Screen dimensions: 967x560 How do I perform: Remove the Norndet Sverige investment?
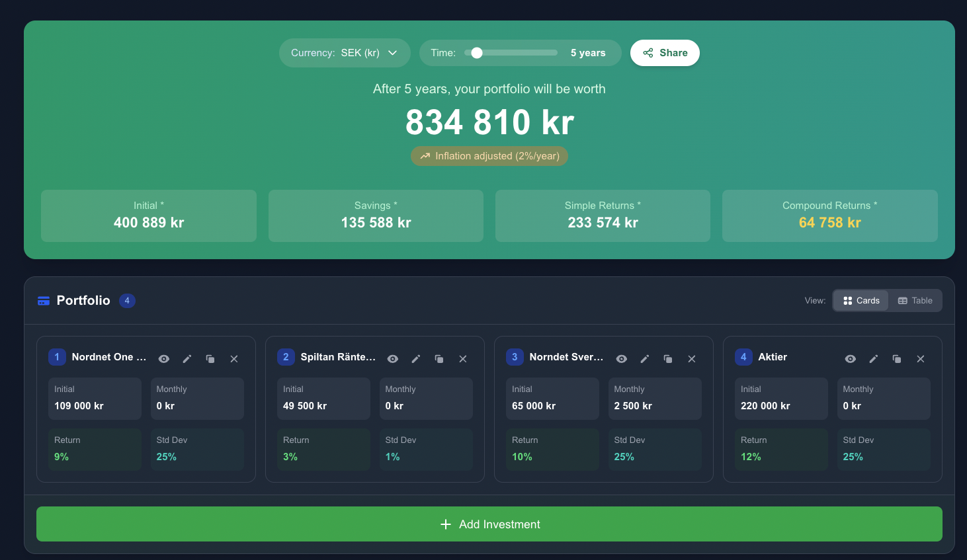[x=692, y=358]
